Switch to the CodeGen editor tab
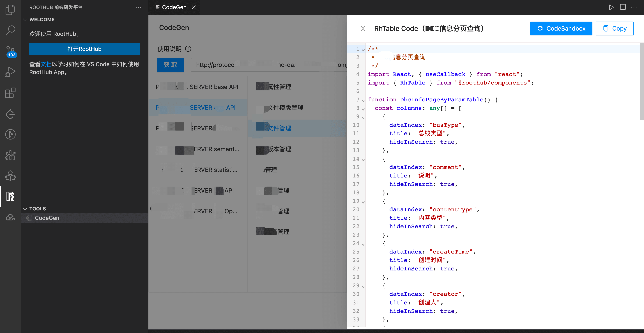This screenshot has width=644, height=333. 174,7
